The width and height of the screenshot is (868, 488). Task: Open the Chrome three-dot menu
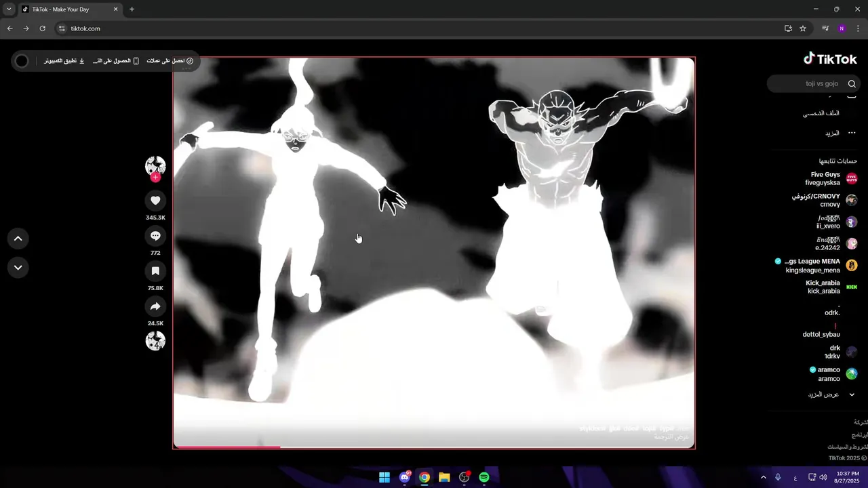click(858, 28)
